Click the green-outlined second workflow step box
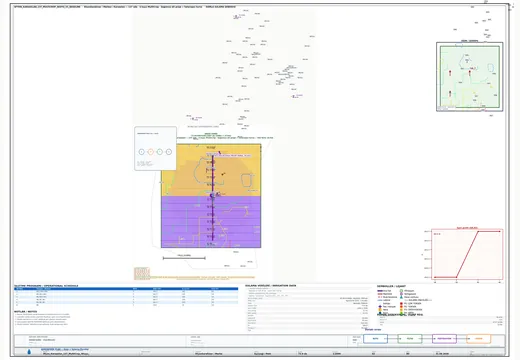The image size is (520, 360). 410,339
